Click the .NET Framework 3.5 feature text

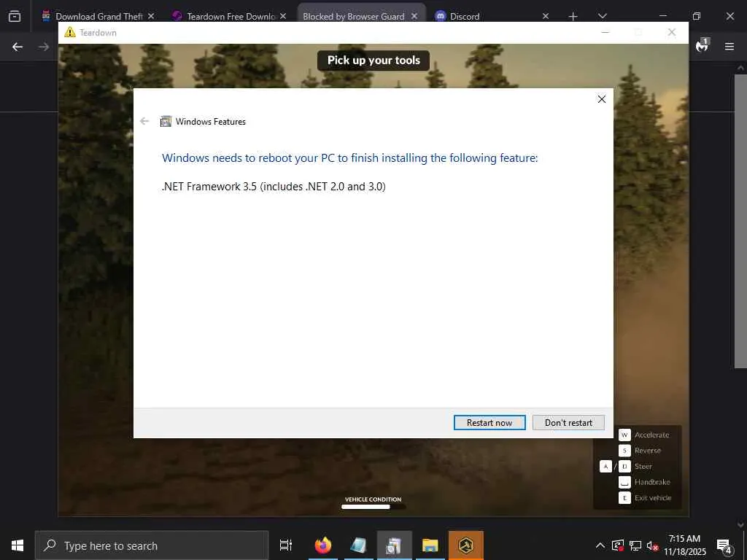tap(274, 186)
